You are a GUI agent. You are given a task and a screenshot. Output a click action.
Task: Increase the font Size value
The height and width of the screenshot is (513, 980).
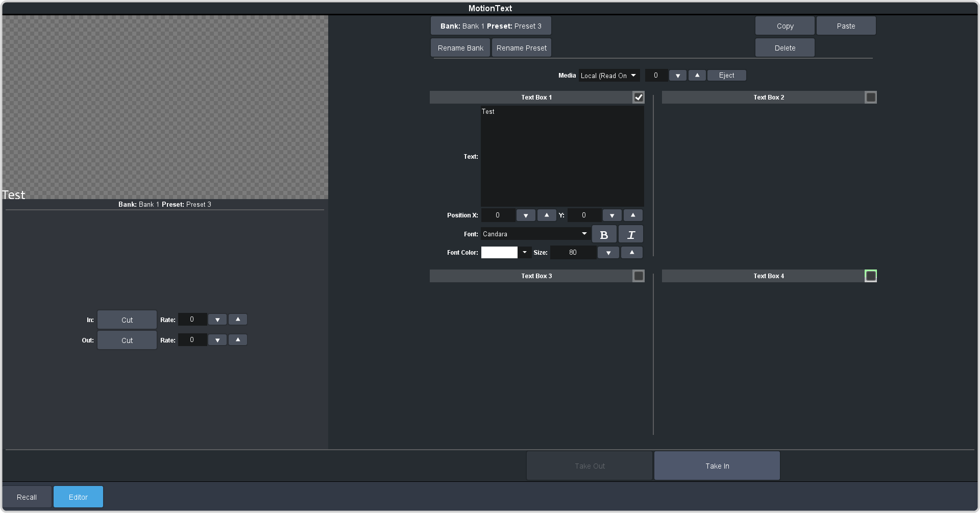[632, 253]
